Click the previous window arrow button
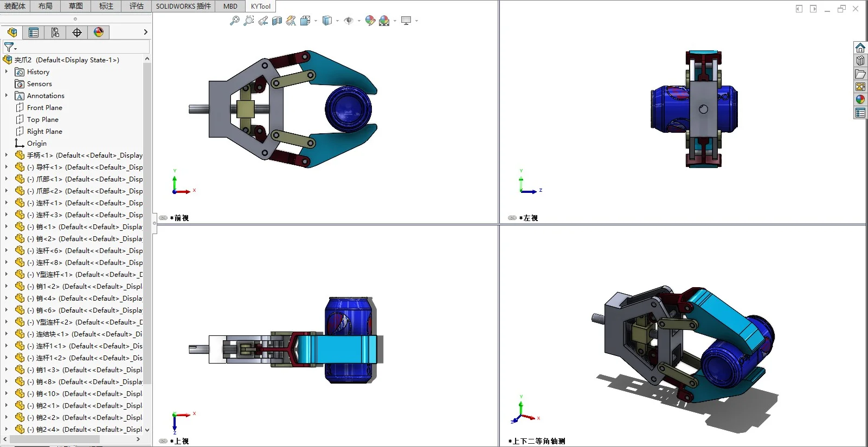868x447 pixels. click(x=799, y=9)
